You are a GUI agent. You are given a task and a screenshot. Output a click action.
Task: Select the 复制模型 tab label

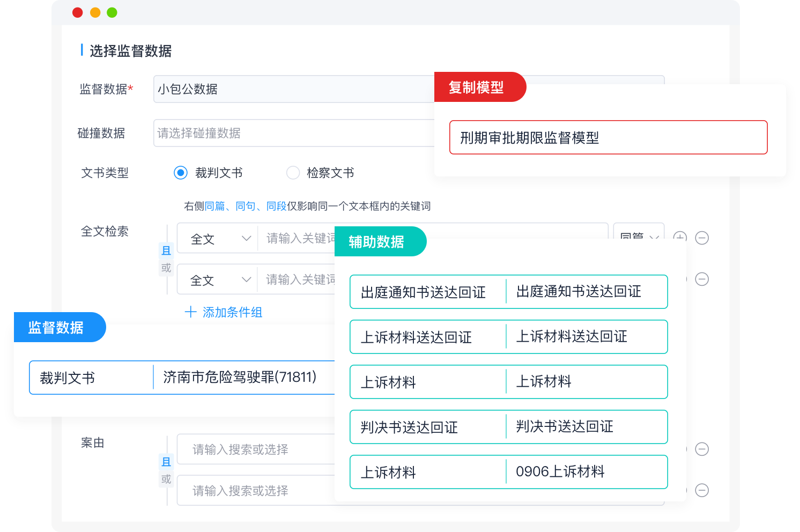476,87
